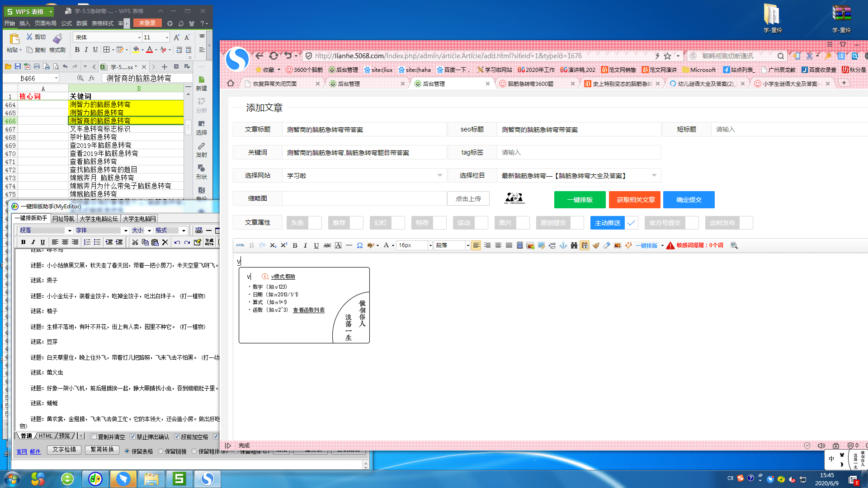Viewport: 868px width, 488px height.
Task: Select 保留链接 radio button
Action: tap(160, 451)
